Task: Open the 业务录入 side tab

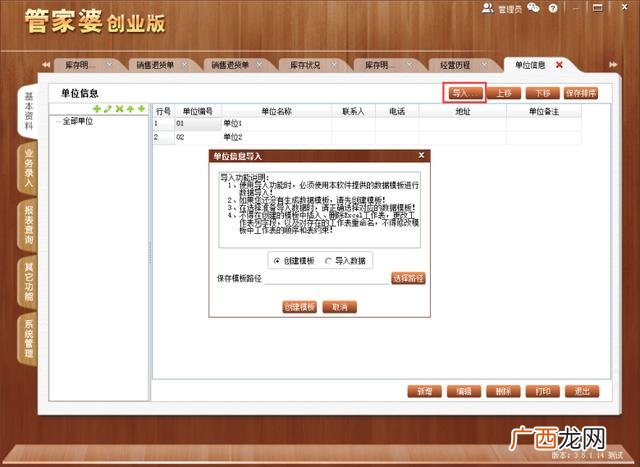Action: (28, 168)
